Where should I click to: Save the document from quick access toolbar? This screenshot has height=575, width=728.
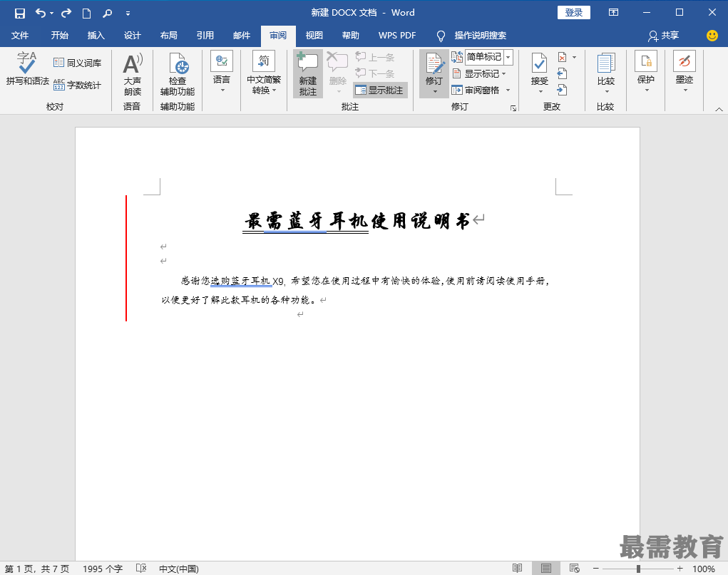tap(19, 13)
